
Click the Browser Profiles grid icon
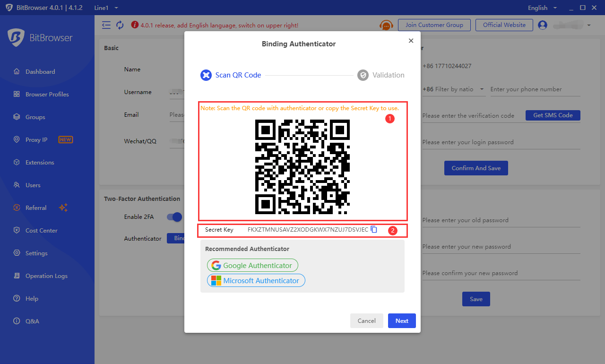pyautogui.click(x=17, y=94)
